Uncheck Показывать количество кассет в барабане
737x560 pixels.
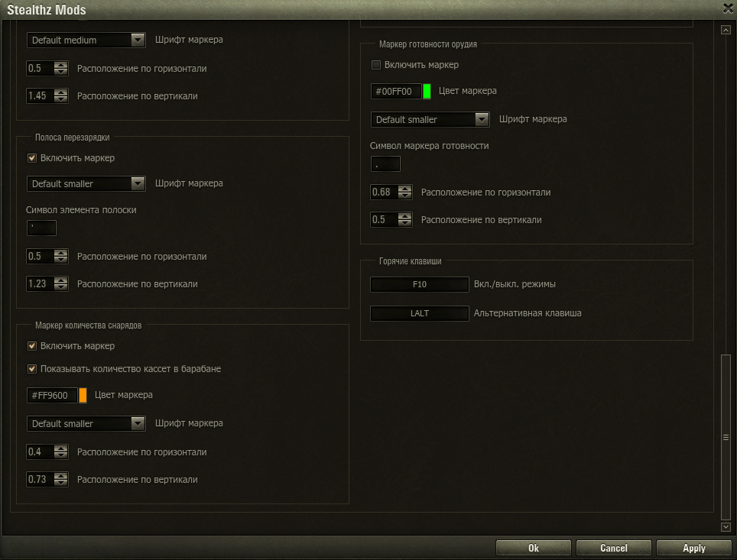(x=32, y=369)
